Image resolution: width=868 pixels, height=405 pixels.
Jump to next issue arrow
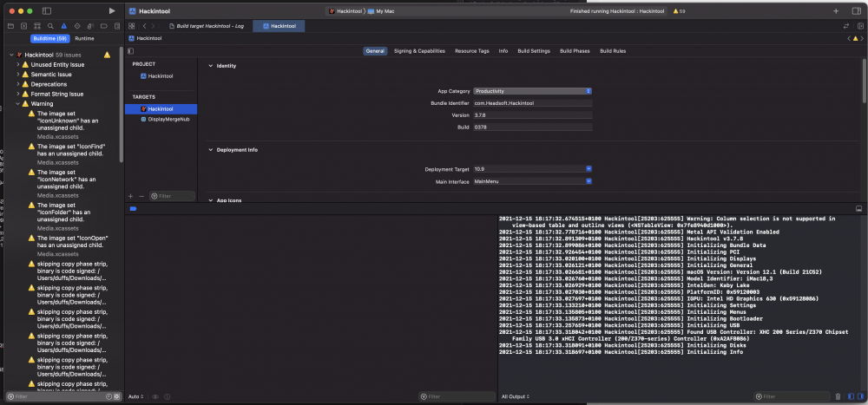(x=863, y=38)
